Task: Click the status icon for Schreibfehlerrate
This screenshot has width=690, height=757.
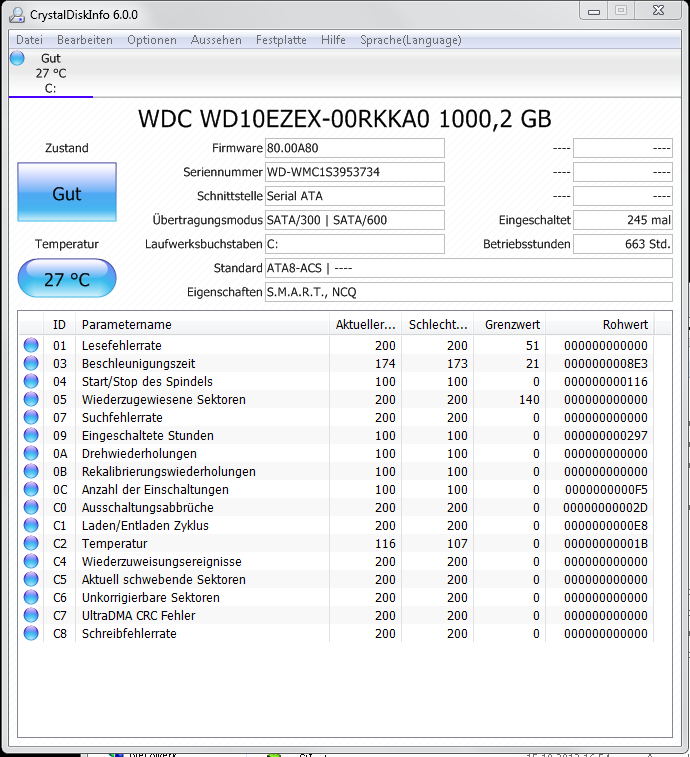Action: point(31,633)
